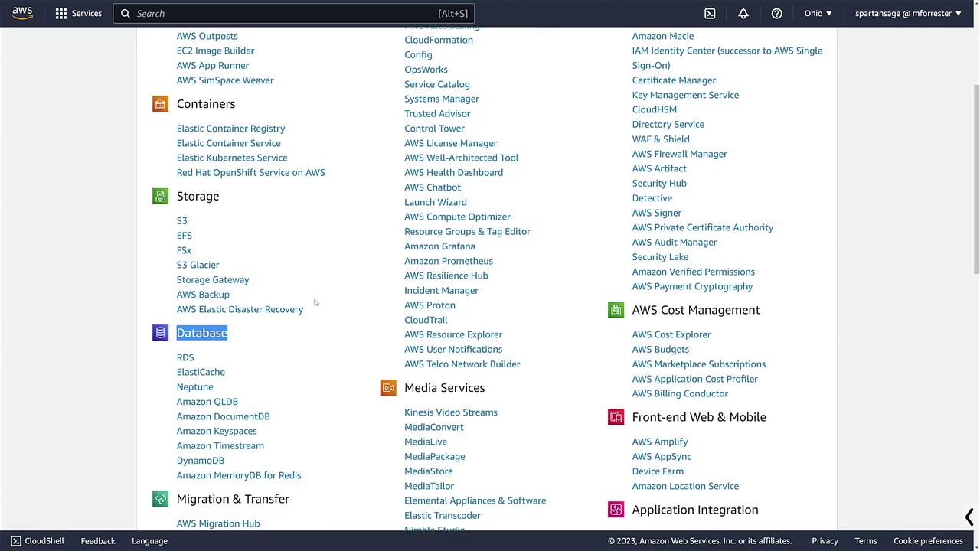
Task: Open the AWS Backup link
Action: tap(203, 295)
